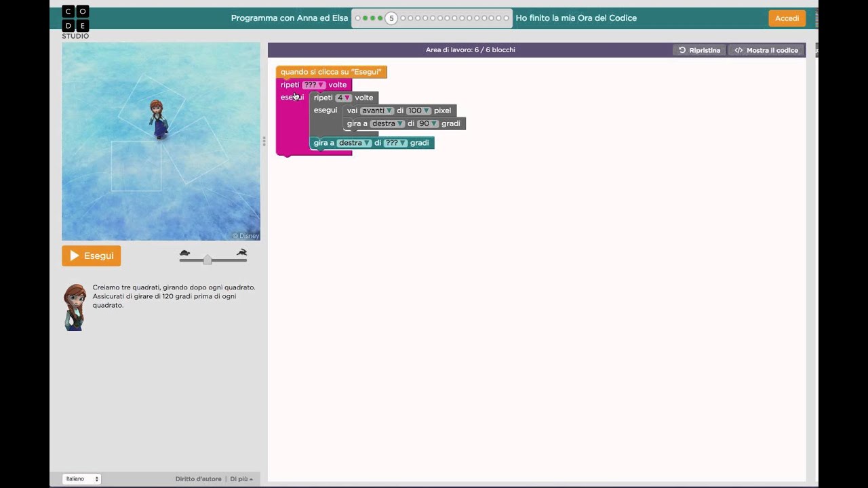Expand the 'Di più' footer menu
The width and height of the screenshot is (868, 488).
tap(241, 479)
